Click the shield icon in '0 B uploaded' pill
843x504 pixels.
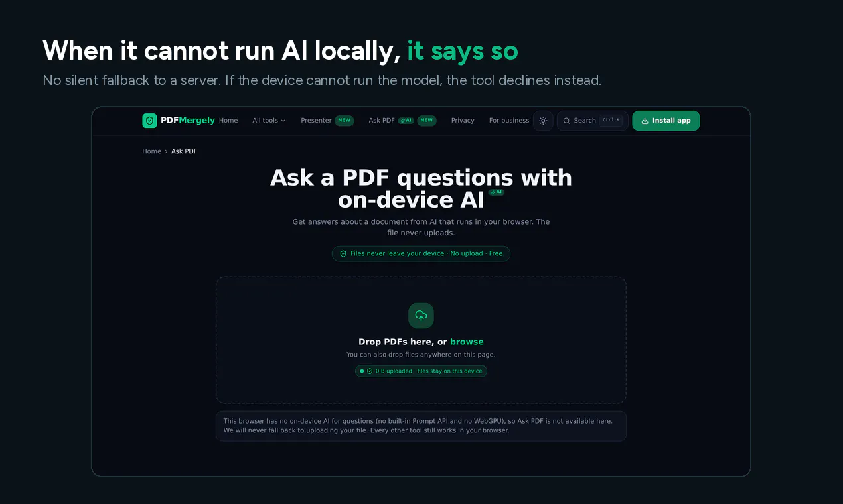tap(370, 371)
